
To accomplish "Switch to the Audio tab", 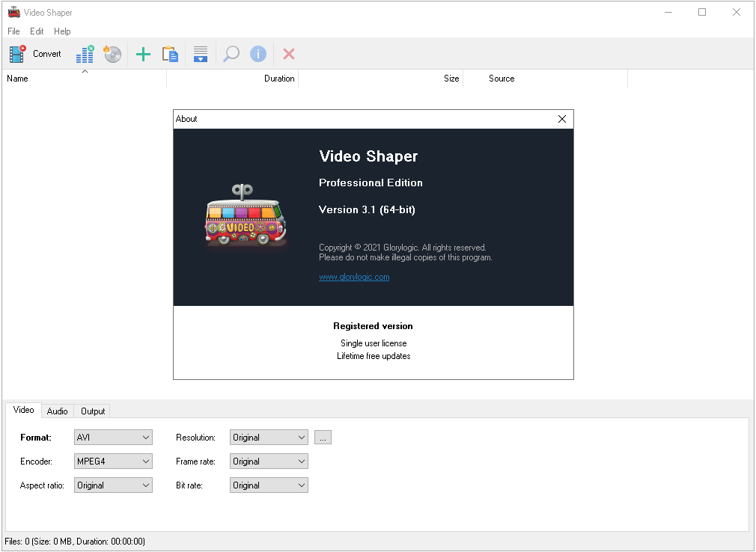I will [x=58, y=411].
